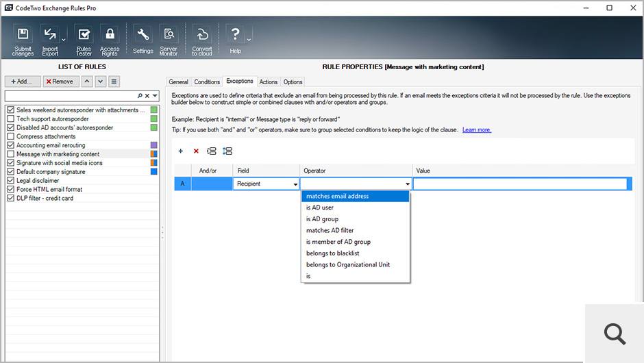
Task: Select the Legal disclaimer rule
Action: (38, 180)
